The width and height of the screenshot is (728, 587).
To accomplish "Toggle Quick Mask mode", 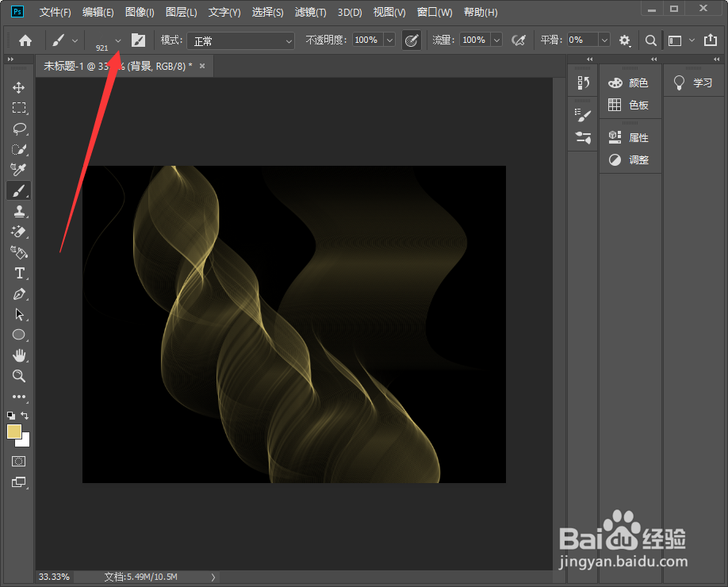I will coord(18,461).
